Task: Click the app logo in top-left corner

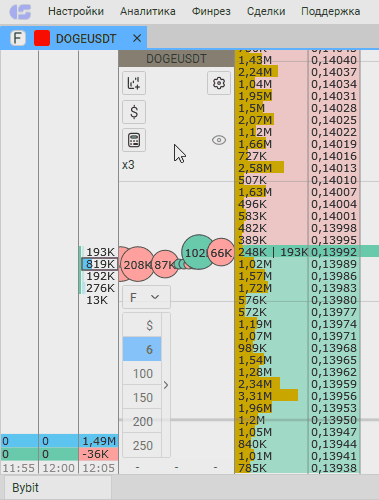Action: [x=20, y=12]
